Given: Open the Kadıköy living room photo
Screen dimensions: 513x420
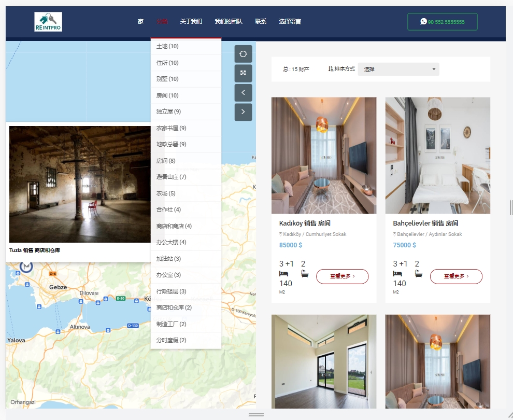Looking at the screenshot, I should (324, 156).
